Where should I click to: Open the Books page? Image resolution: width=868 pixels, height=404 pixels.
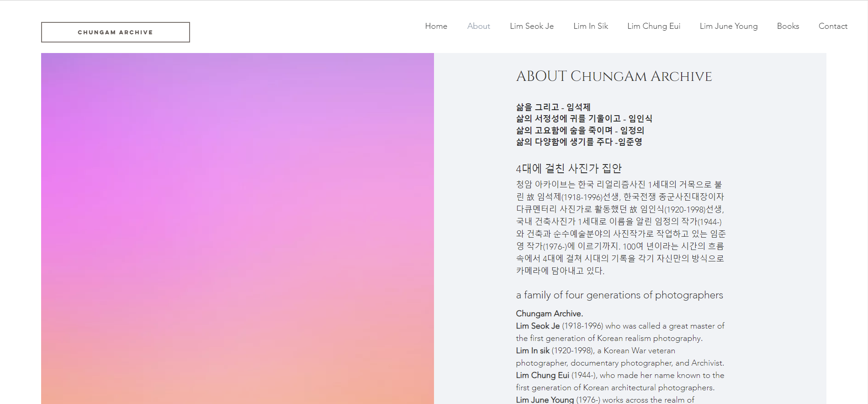[x=788, y=26]
